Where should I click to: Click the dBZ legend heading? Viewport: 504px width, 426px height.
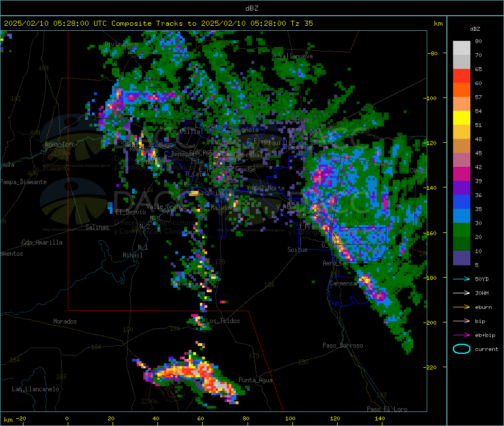(475, 29)
